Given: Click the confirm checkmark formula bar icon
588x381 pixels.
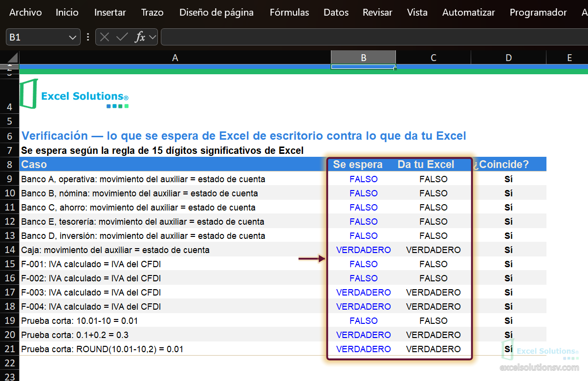Looking at the screenshot, I should tap(122, 37).
